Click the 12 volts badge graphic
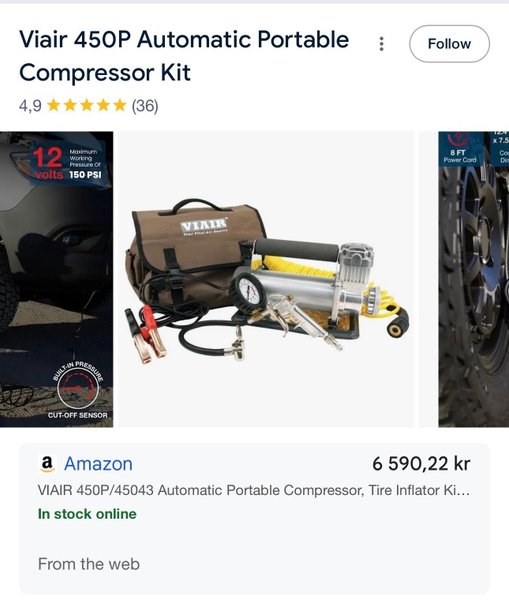Screen dimensions: 509x600 coord(48,163)
